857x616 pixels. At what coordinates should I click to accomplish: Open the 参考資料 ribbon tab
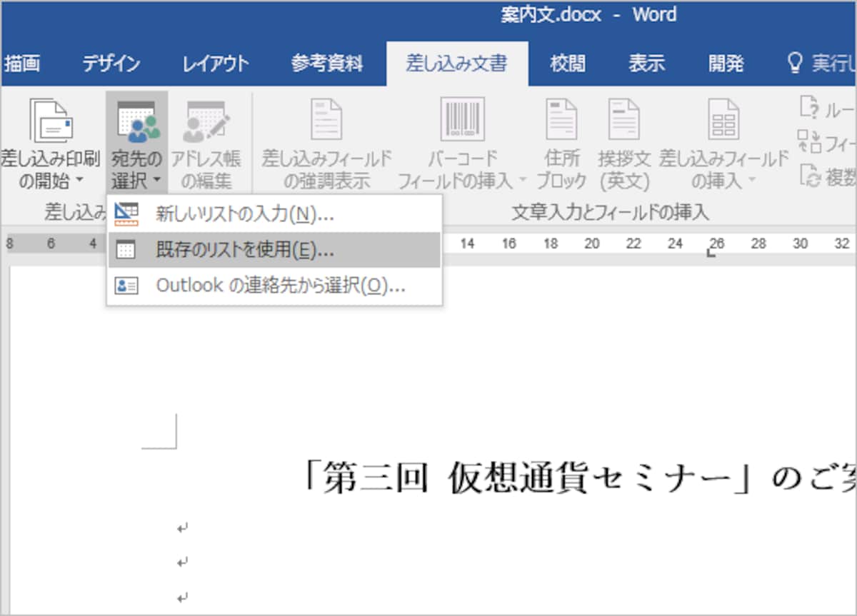327,64
